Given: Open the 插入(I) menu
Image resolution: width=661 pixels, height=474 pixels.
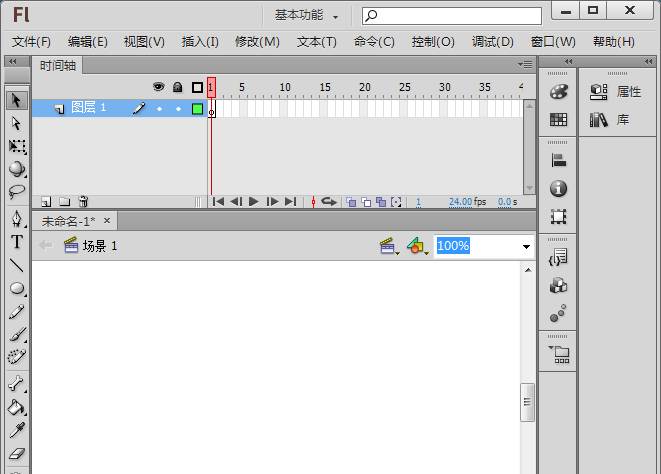Looking at the screenshot, I should point(200,42).
